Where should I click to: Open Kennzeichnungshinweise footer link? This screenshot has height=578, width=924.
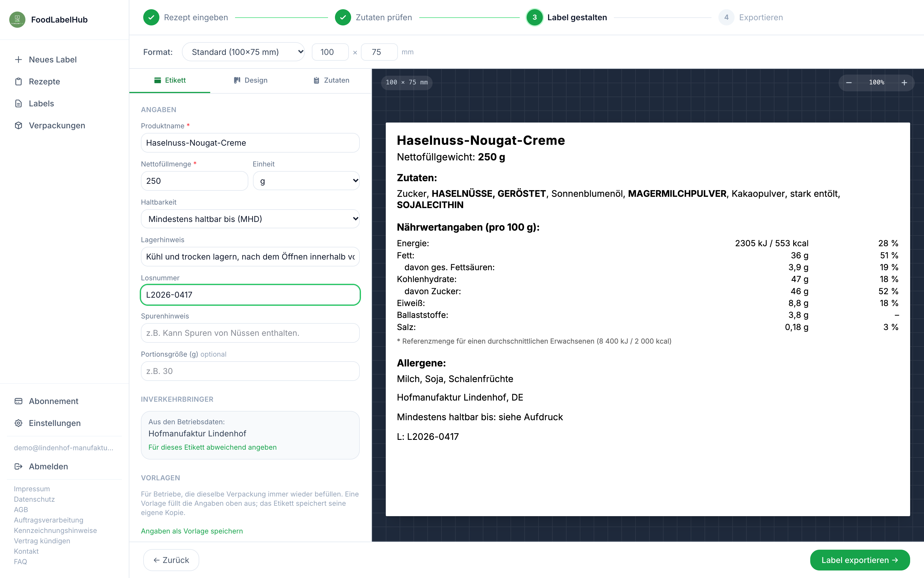coord(55,531)
